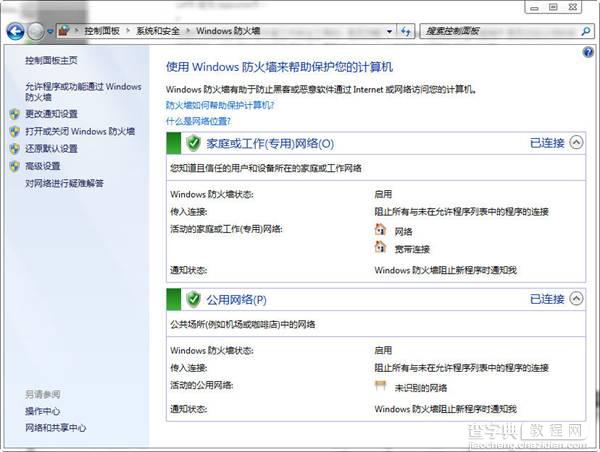Screen dimensions: 600x452
Task: Open 对网络进行疑难解答 link
Action: coord(64,183)
